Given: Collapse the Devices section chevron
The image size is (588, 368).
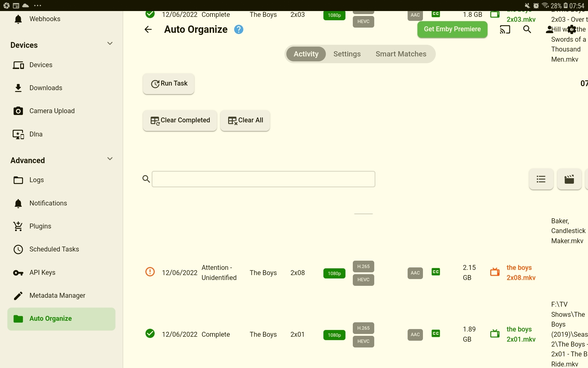Looking at the screenshot, I should pos(110,44).
